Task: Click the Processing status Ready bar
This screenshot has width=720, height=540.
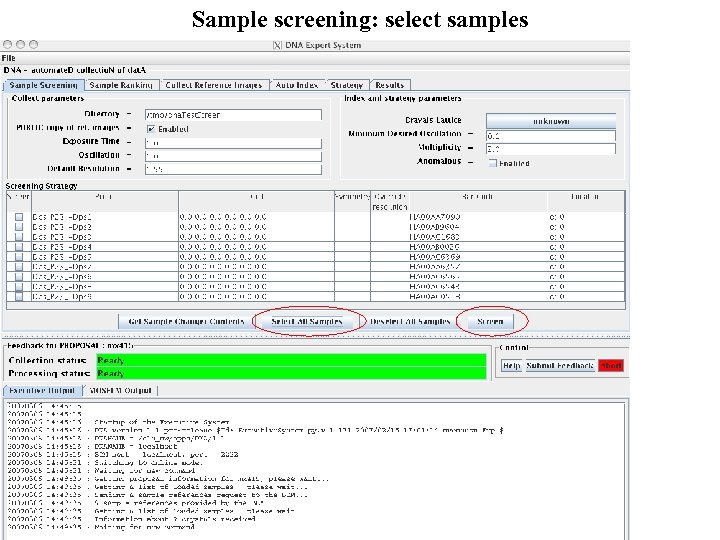Action: pos(291,373)
